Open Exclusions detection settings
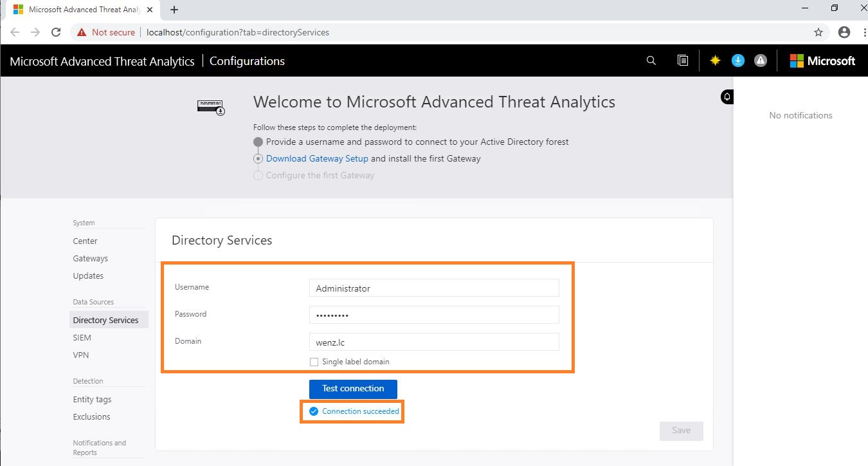This screenshot has width=868, height=466. (x=91, y=416)
